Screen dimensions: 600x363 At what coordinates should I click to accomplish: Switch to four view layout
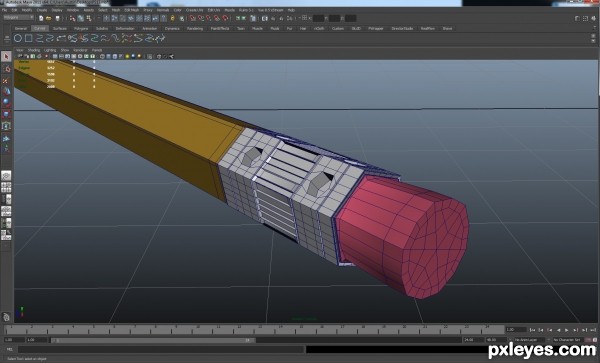pos(6,187)
